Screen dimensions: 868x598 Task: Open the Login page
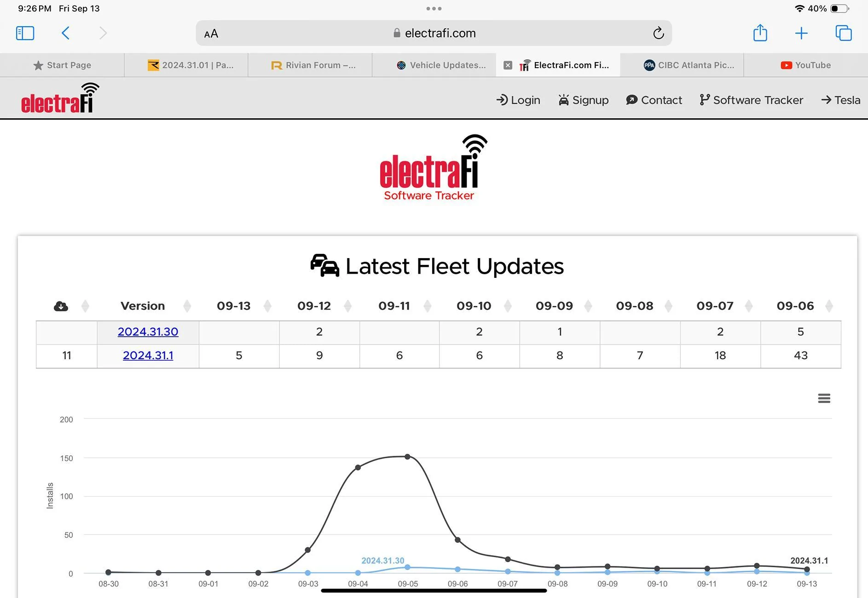pyautogui.click(x=518, y=100)
